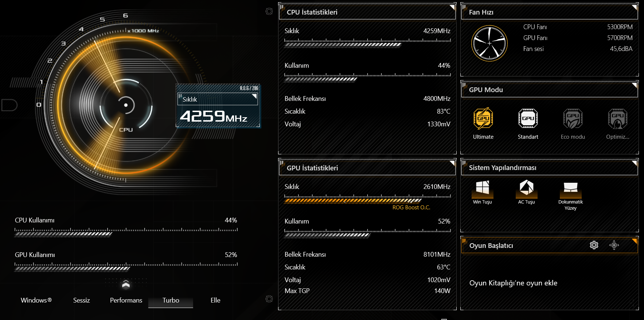This screenshot has height=320, width=644.
Task: Click the ROG Boost O.C. label
Action: tap(411, 208)
